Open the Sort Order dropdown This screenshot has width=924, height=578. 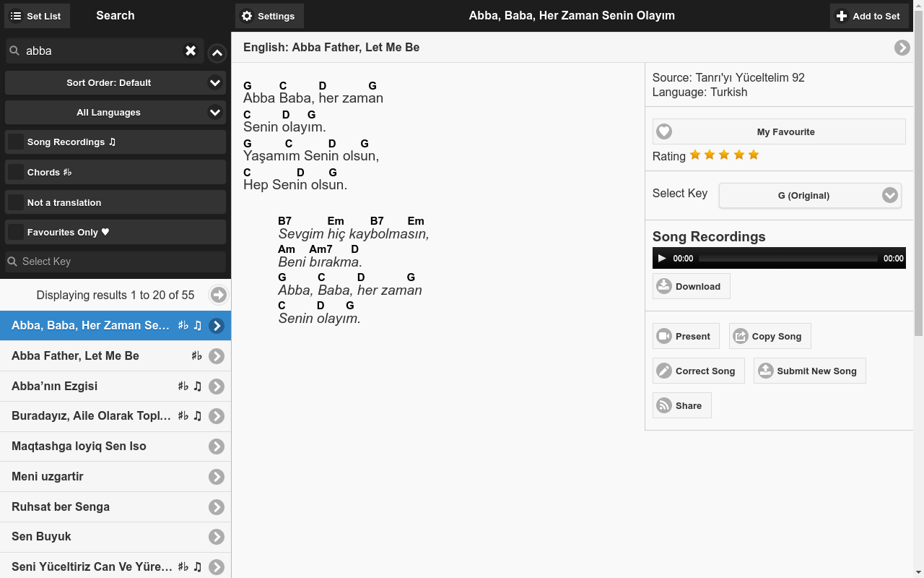(x=115, y=83)
